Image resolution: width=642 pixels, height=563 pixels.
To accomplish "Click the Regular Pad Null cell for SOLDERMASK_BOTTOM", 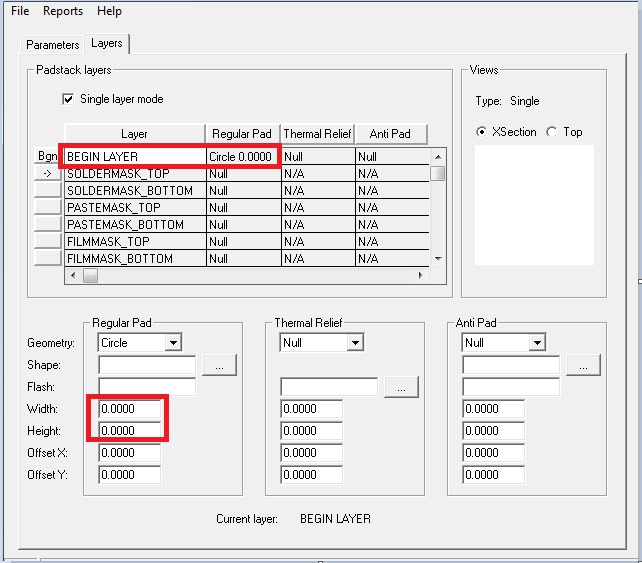I will coord(244,191).
